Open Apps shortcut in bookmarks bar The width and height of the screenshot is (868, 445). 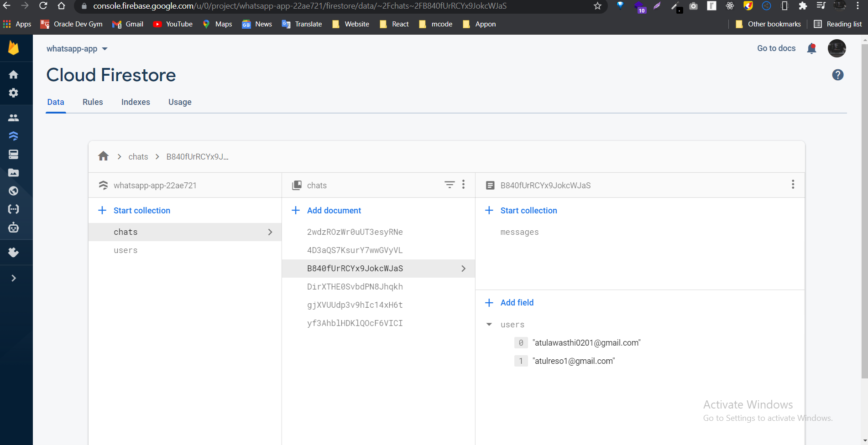(x=17, y=24)
